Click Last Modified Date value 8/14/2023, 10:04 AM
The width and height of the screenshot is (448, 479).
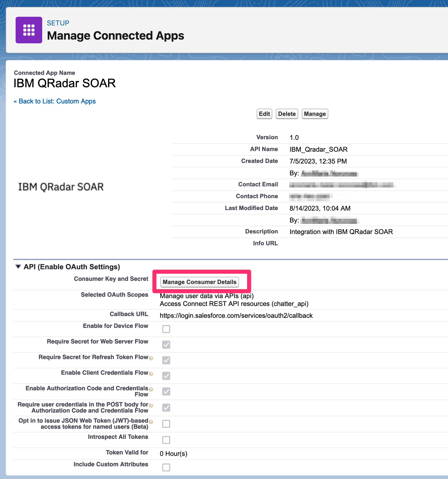point(320,208)
